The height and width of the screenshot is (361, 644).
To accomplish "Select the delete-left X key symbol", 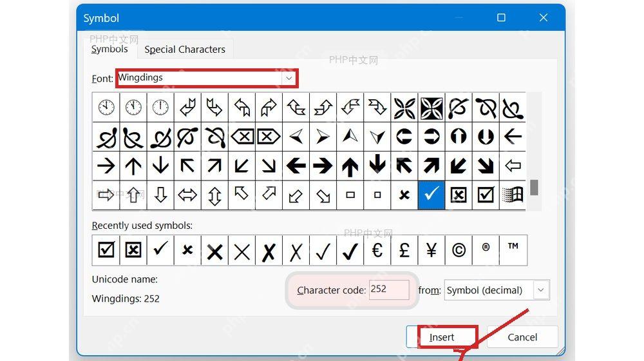I will click(x=242, y=137).
